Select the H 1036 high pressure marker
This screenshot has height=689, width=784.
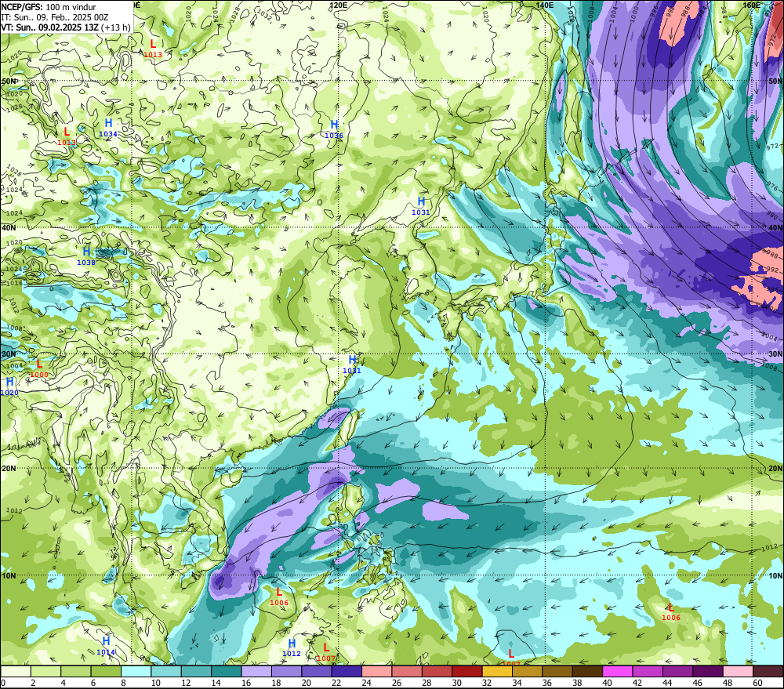coord(334,129)
